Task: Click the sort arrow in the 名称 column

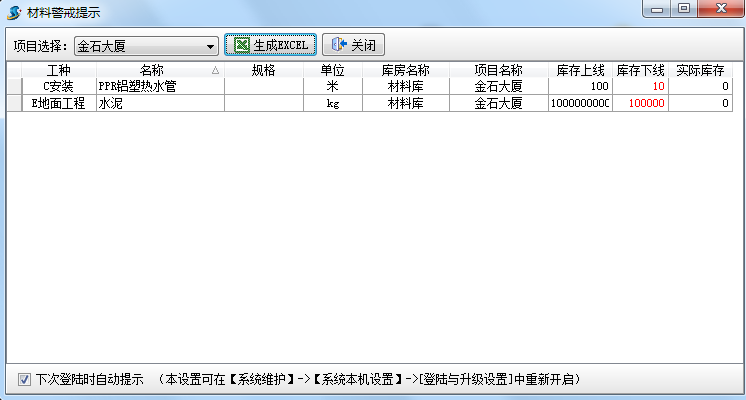Action: tap(215, 71)
